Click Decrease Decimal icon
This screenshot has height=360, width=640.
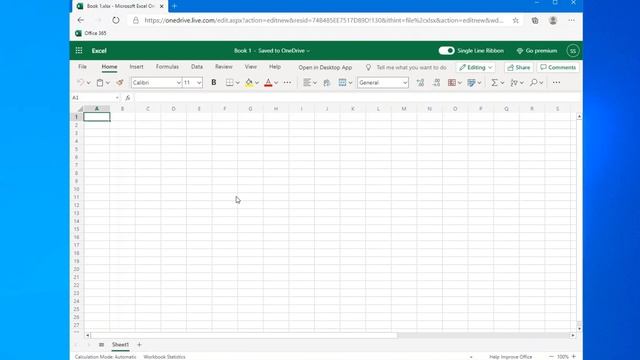[436, 82]
